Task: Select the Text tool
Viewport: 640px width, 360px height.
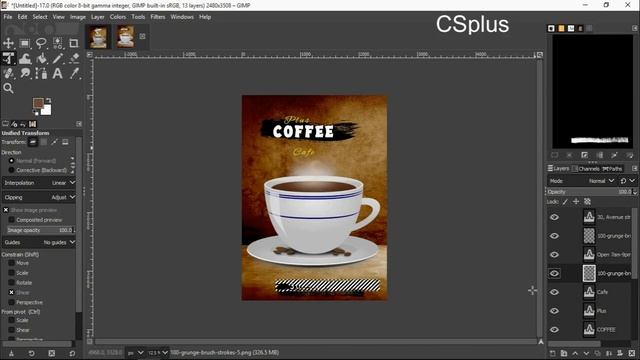Action: coord(58,73)
